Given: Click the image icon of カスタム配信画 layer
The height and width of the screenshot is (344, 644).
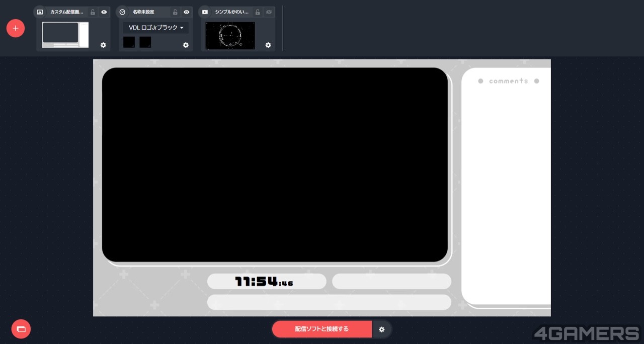Looking at the screenshot, I should click(x=40, y=12).
